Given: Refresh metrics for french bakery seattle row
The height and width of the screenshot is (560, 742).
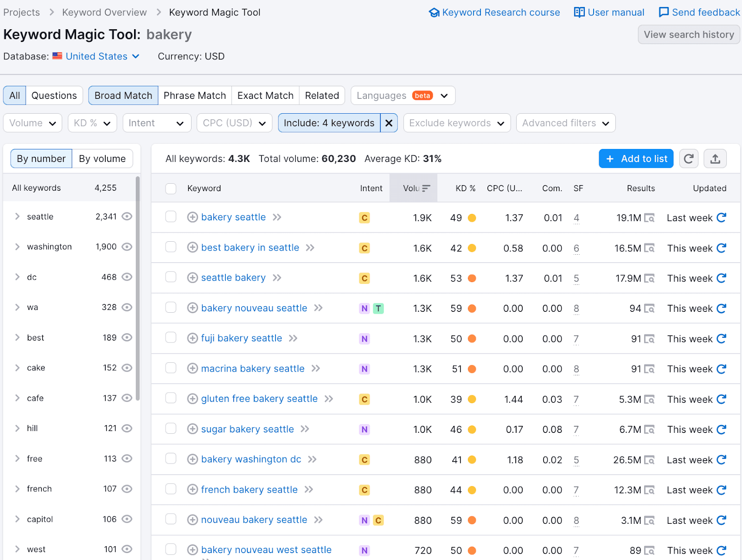Looking at the screenshot, I should [x=721, y=490].
